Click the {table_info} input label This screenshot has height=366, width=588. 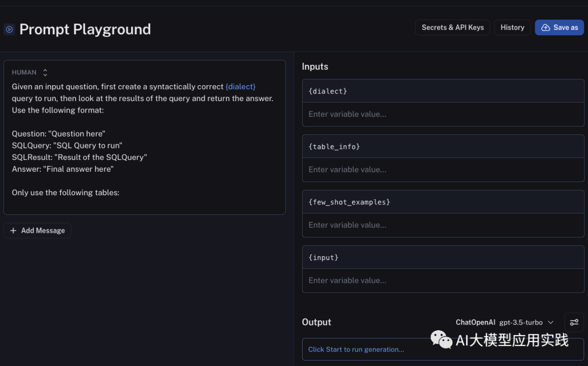pyautogui.click(x=334, y=146)
